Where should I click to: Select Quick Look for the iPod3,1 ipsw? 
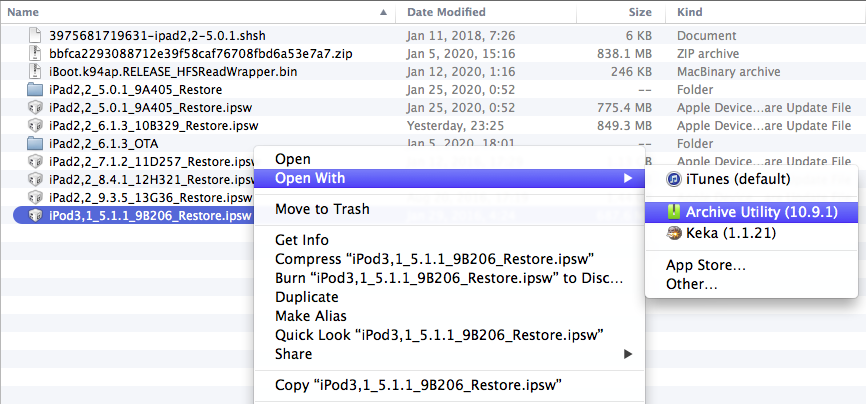coord(439,335)
